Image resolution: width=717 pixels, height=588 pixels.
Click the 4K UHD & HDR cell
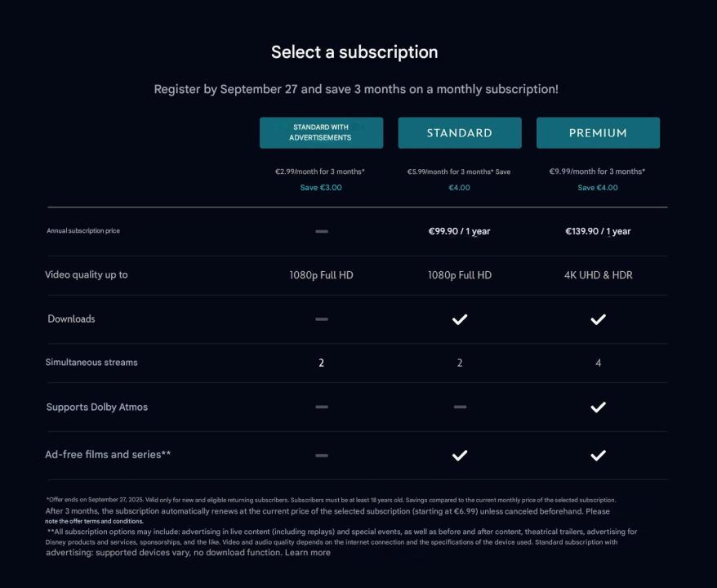click(x=598, y=275)
